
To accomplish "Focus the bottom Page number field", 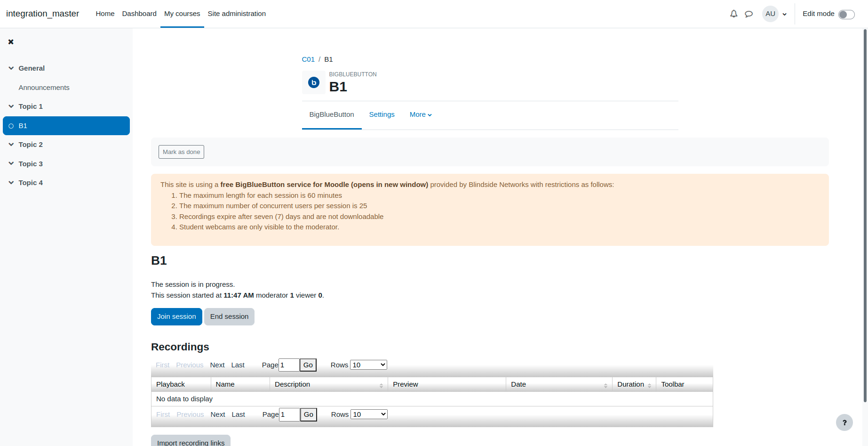I will [x=289, y=414].
